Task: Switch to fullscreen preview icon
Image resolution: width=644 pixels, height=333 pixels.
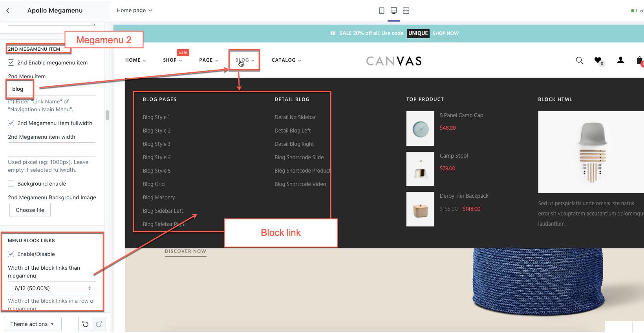Action: click(x=406, y=11)
